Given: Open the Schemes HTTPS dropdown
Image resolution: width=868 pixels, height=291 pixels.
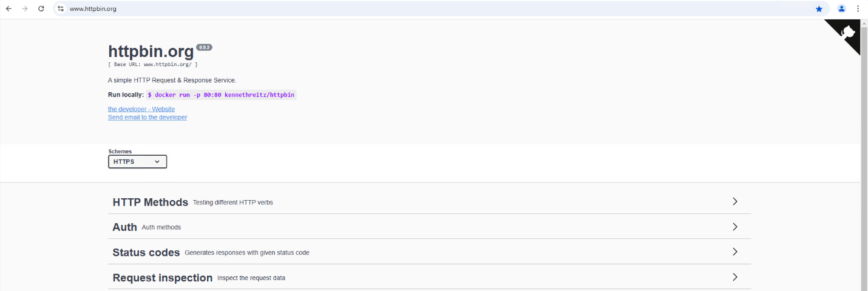Looking at the screenshot, I should pyautogui.click(x=137, y=162).
